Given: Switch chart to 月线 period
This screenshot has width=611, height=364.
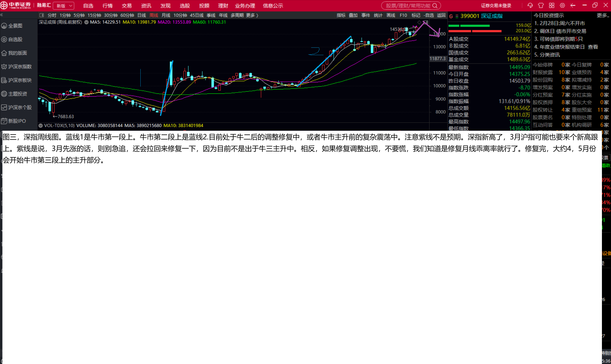Looking at the screenshot, I should 166,15.
